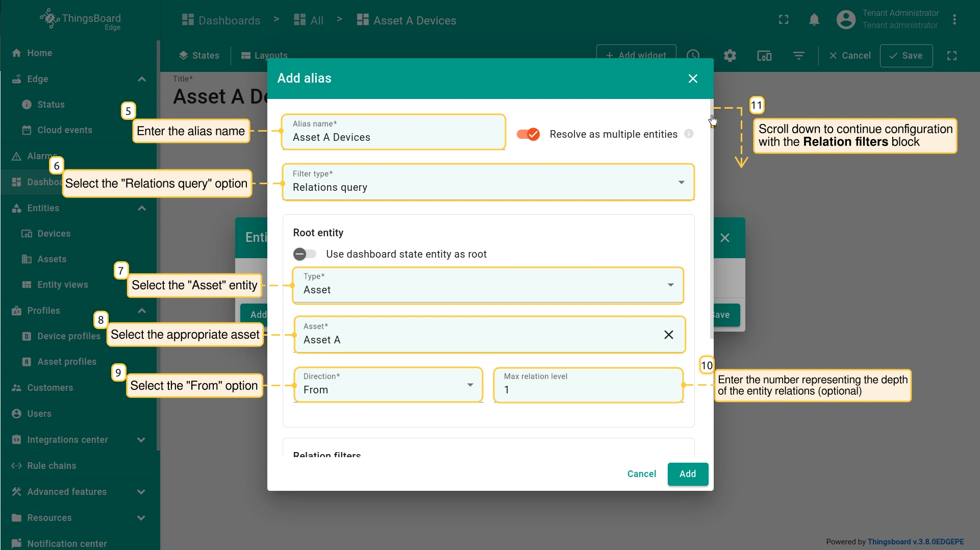980x550 pixels.
Task: Click the Add button in dialog
Action: coord(687,474)
